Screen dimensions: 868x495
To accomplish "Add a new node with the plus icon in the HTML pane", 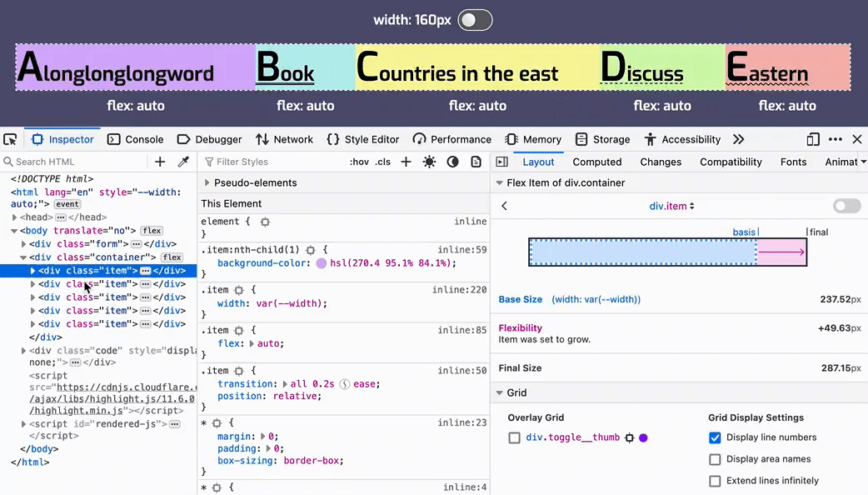I will click(x=160, y=162).
